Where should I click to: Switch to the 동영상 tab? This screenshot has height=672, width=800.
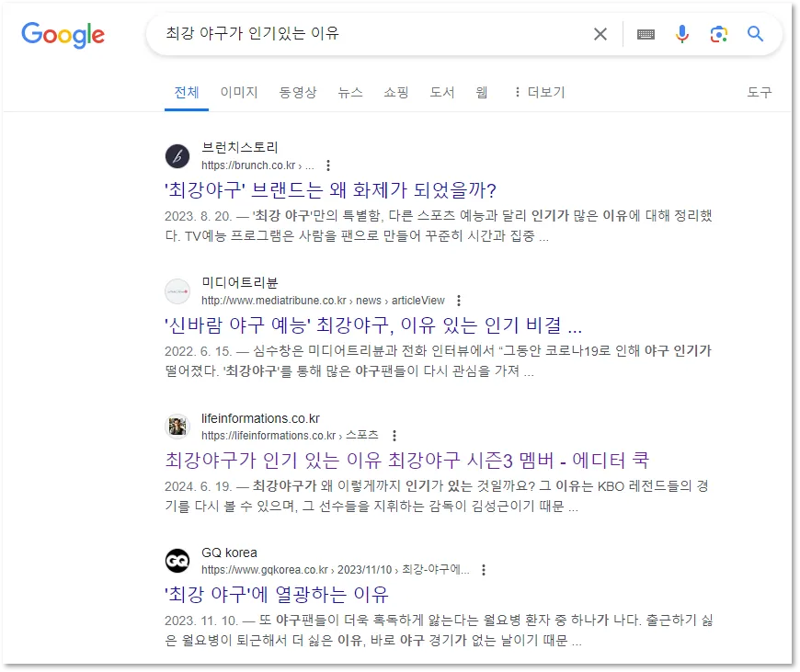[296, 92]
